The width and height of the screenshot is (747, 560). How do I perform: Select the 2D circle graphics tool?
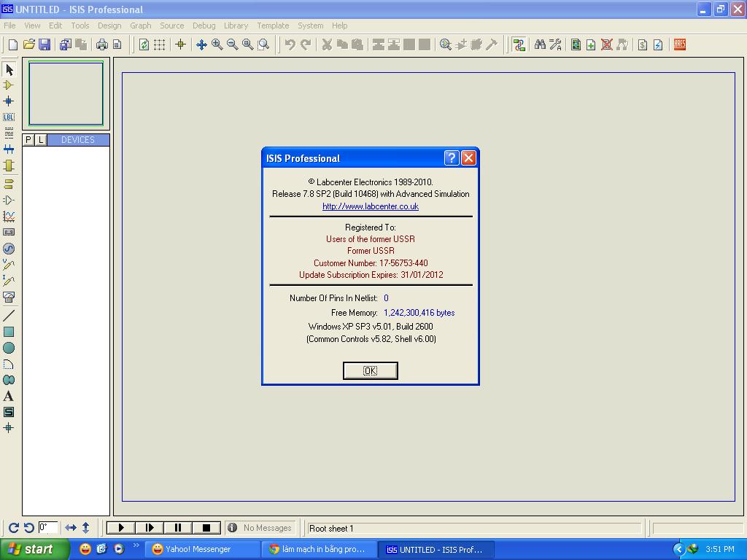(x=9, y=348)
